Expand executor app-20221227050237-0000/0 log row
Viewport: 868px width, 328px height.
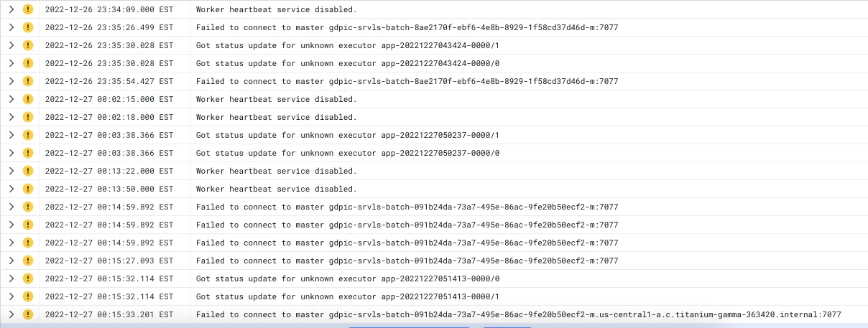[x=11, y=153]
